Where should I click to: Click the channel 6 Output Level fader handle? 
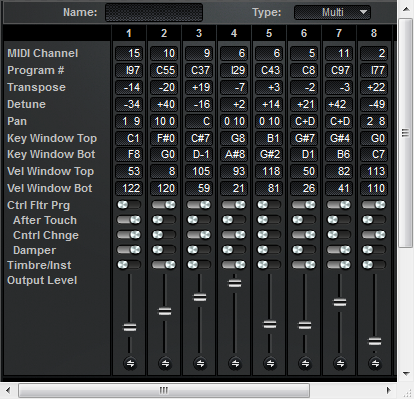[305, 325]
